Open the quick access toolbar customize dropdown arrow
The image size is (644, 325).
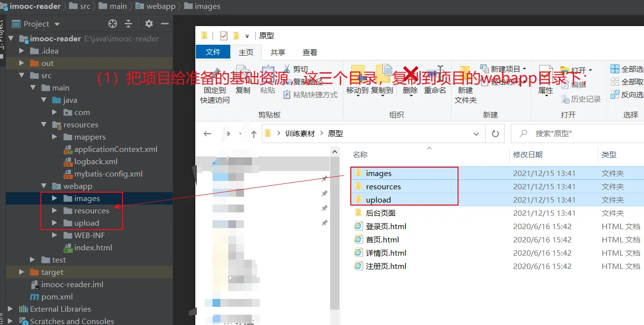click(247, 36)
